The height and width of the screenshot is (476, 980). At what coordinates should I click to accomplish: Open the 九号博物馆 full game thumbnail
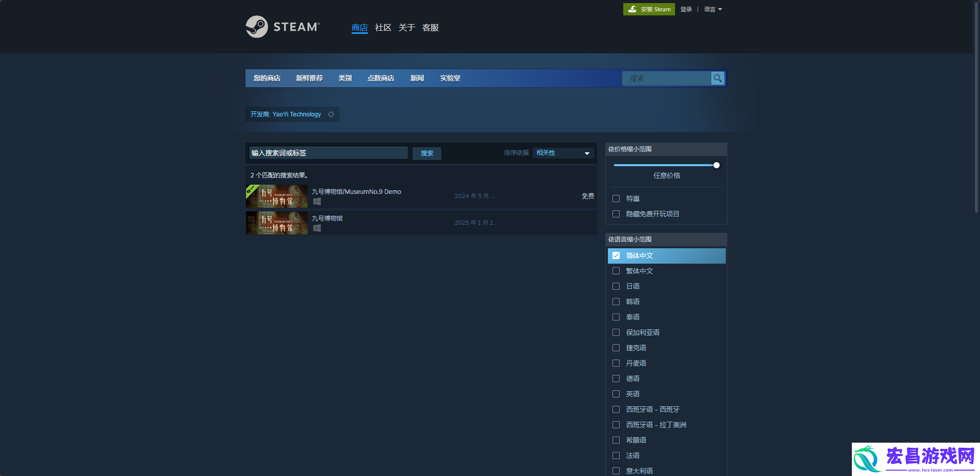pyautogui.click(x=277, y=223)
